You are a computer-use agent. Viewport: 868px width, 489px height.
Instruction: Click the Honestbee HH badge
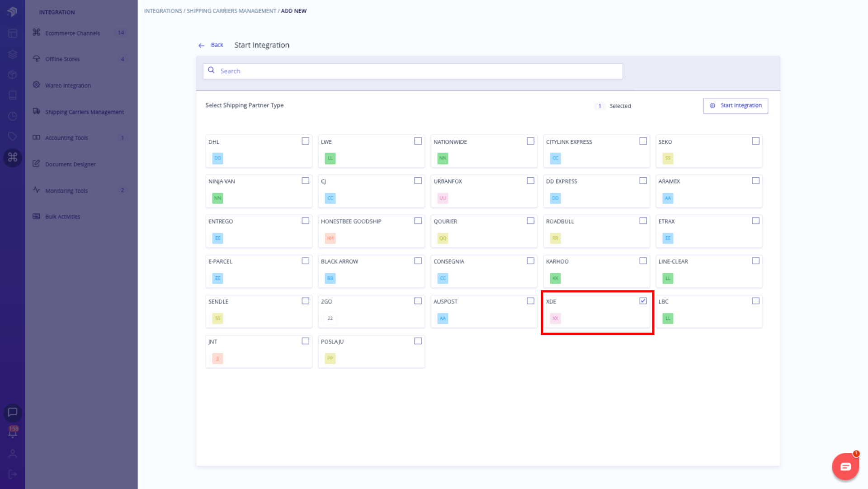pos(330,238)
